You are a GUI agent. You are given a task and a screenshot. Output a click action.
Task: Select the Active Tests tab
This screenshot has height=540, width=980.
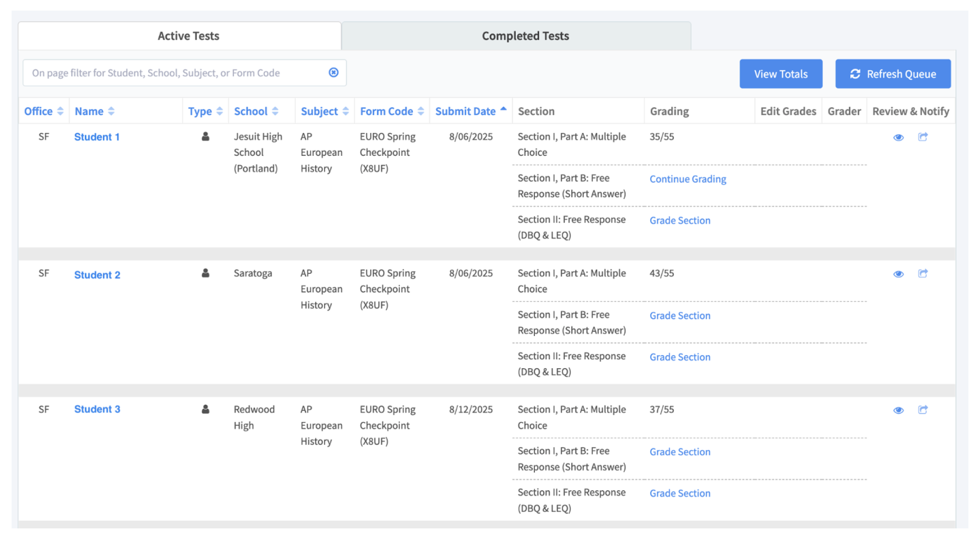point(188,36)
